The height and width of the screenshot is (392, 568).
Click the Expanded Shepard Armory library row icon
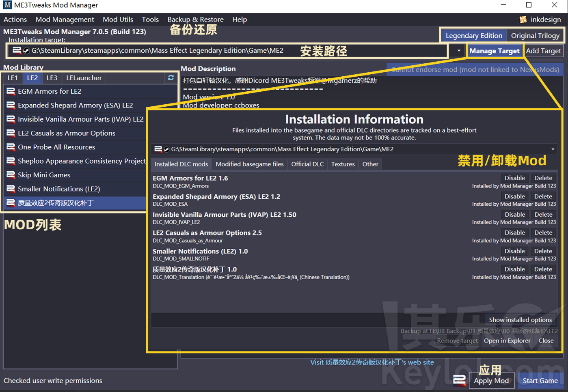tap(11, 105)
